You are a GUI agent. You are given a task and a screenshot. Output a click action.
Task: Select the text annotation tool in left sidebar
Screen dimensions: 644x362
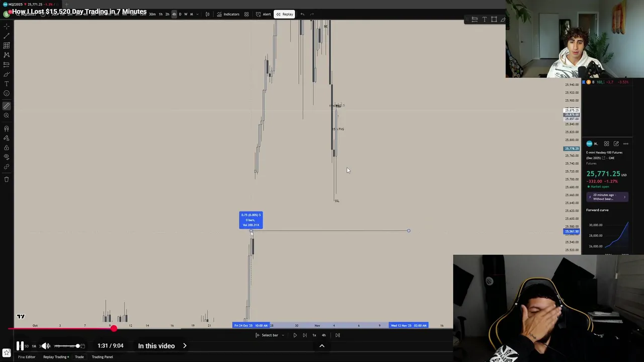click(7, 83)
